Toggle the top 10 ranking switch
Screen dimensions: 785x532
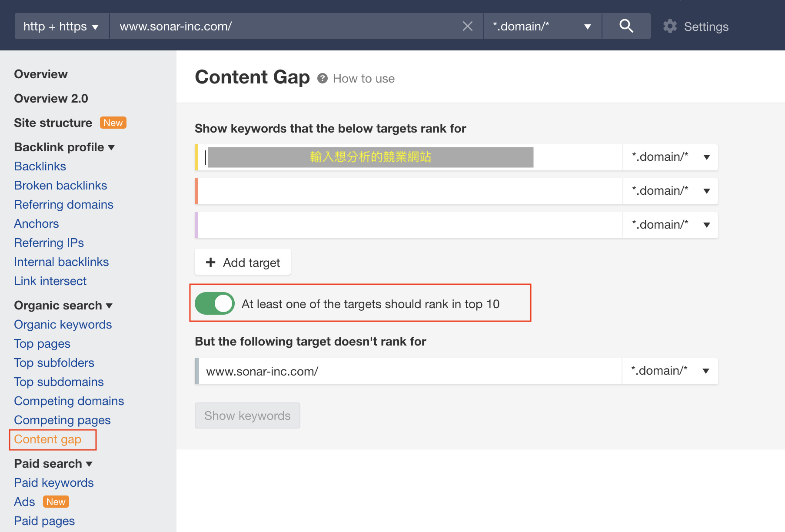pos(215,303)
